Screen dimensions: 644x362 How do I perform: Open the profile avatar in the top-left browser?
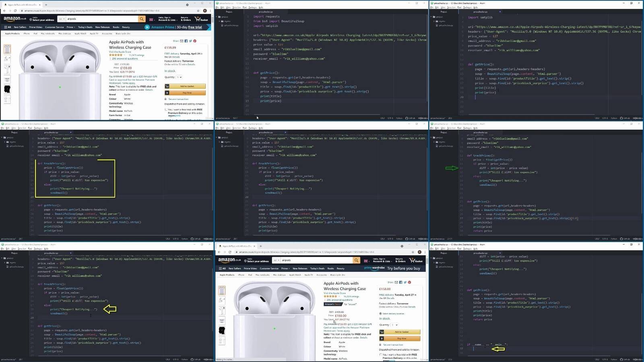(x=205, y=11)
